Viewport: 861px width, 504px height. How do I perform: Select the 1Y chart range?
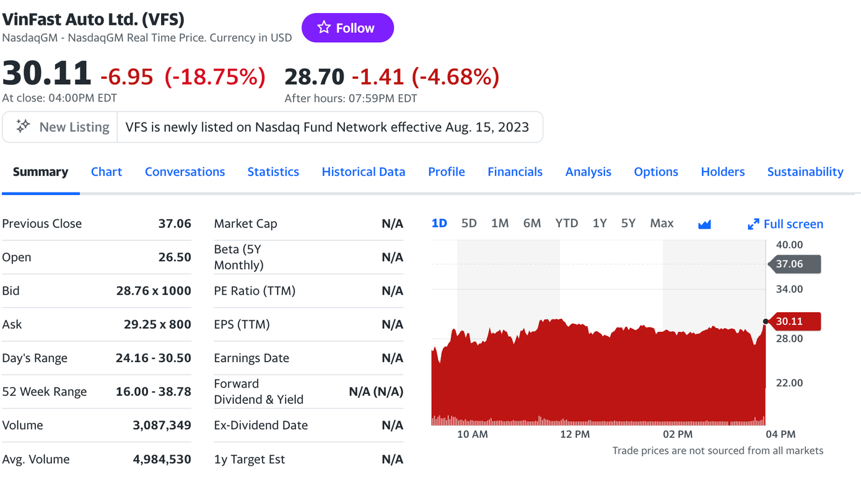pos(599,223)
